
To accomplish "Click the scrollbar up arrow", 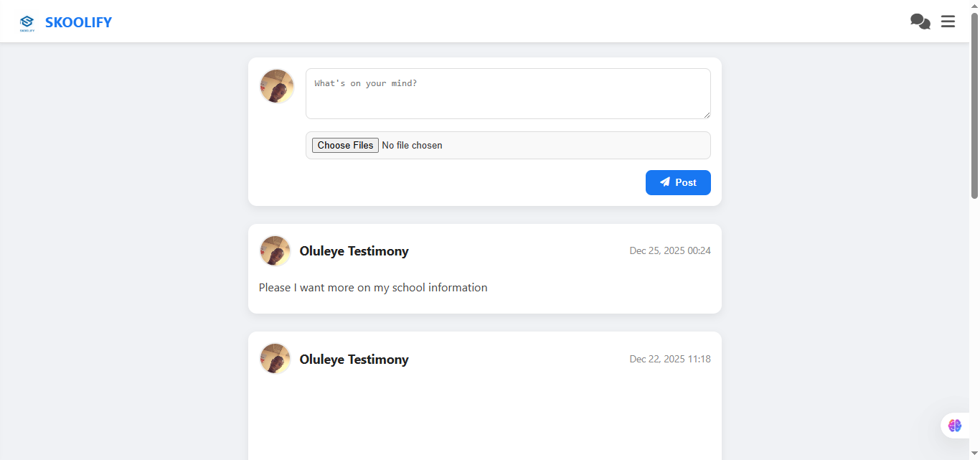I will tap(974, 6).
